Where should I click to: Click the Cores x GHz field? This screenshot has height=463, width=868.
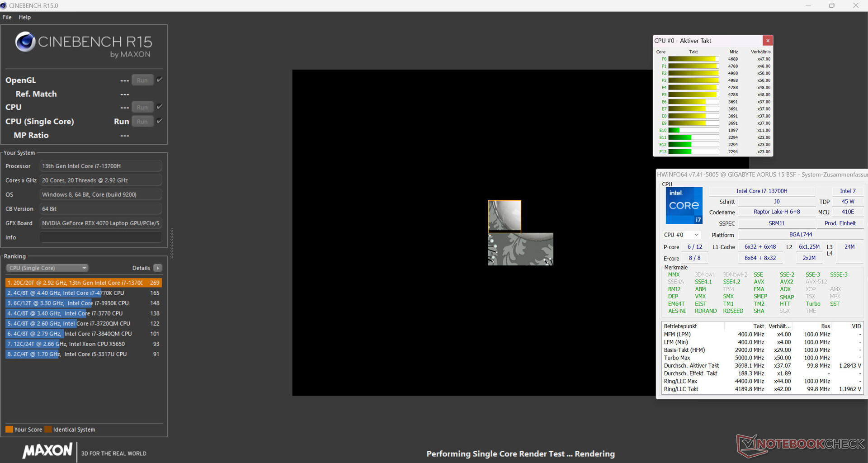click(101, 180)
